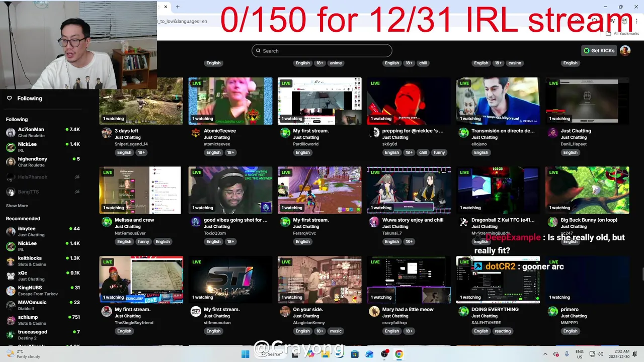Show hidden tray icons chevron
This screenshot has height=362, width=644.
click(545, 354)
